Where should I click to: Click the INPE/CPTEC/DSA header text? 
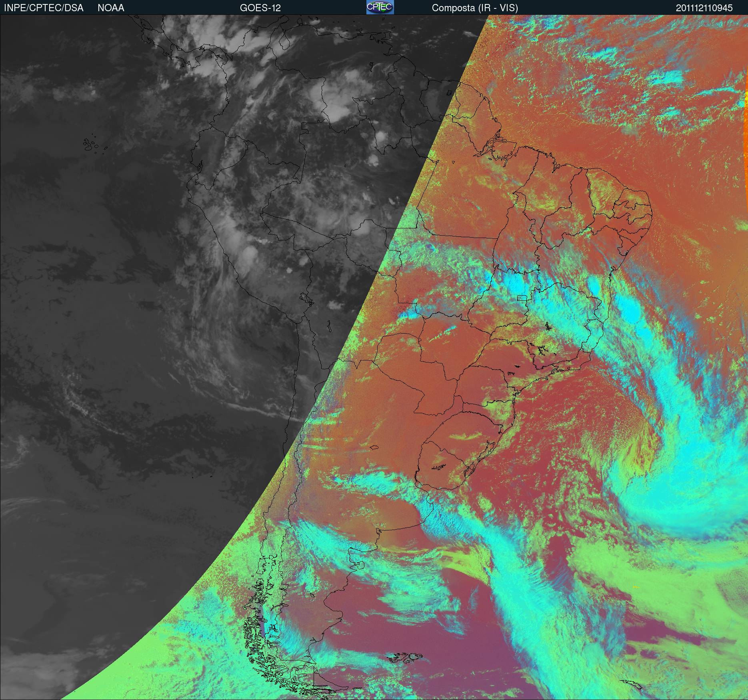coord(44,8)
